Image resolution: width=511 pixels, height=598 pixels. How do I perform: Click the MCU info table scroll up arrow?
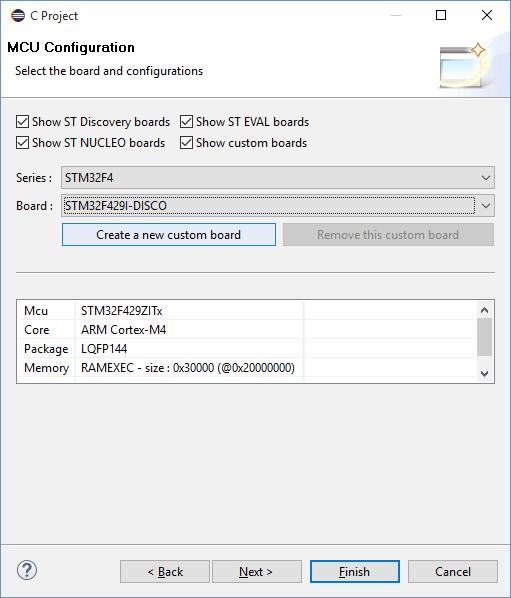point(484,310)
